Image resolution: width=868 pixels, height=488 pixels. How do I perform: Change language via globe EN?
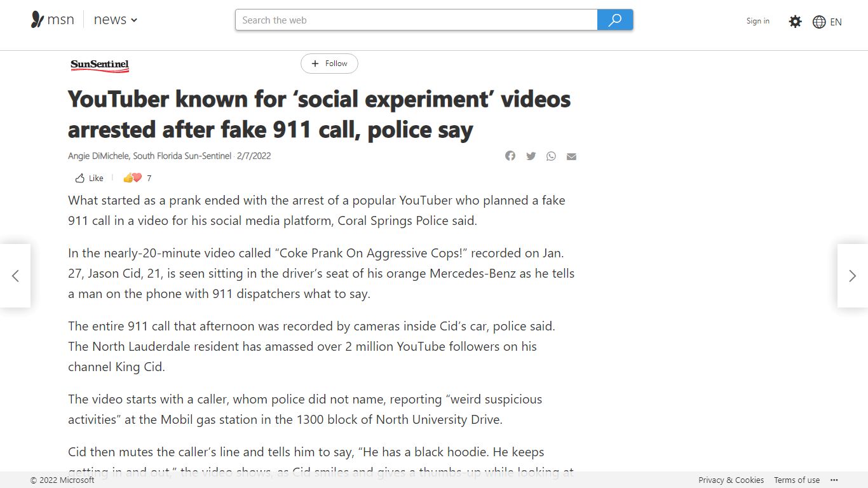click(x=827, y=22)
